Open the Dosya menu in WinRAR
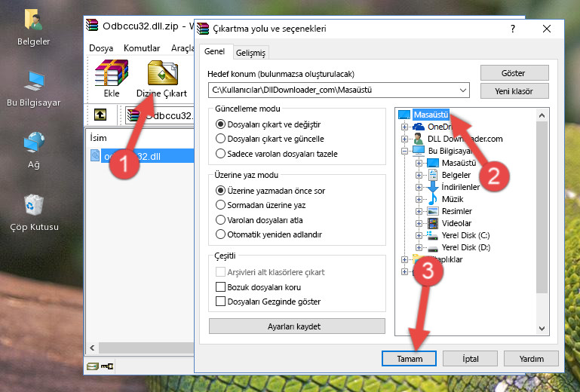Screen dimensions: 580x392 [x=101, y=48]
